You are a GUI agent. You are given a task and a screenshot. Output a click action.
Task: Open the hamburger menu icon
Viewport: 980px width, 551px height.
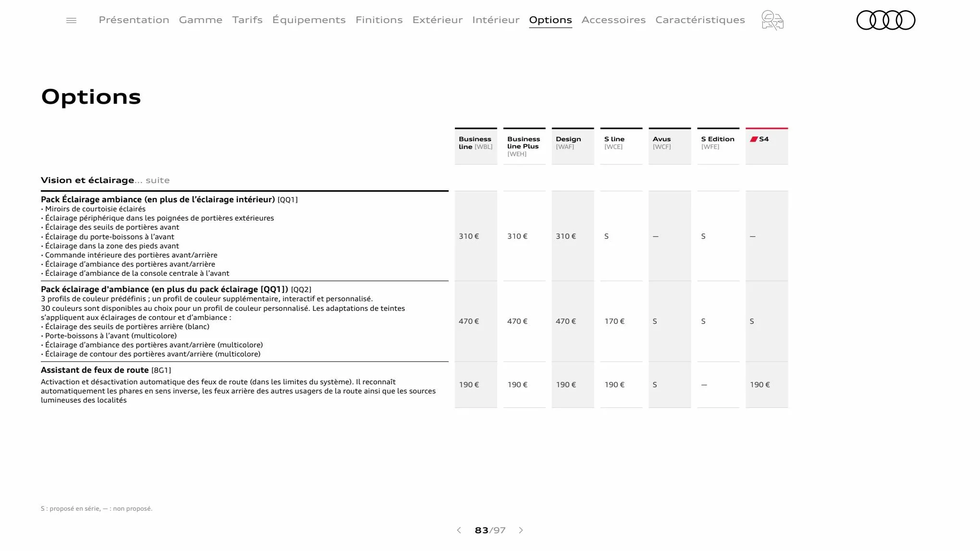(71, 20)
